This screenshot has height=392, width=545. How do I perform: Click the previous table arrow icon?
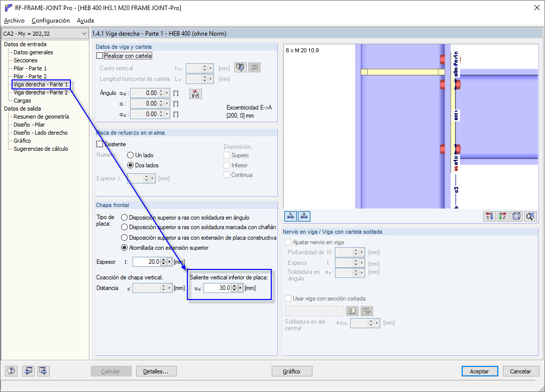tap(29, 371)
